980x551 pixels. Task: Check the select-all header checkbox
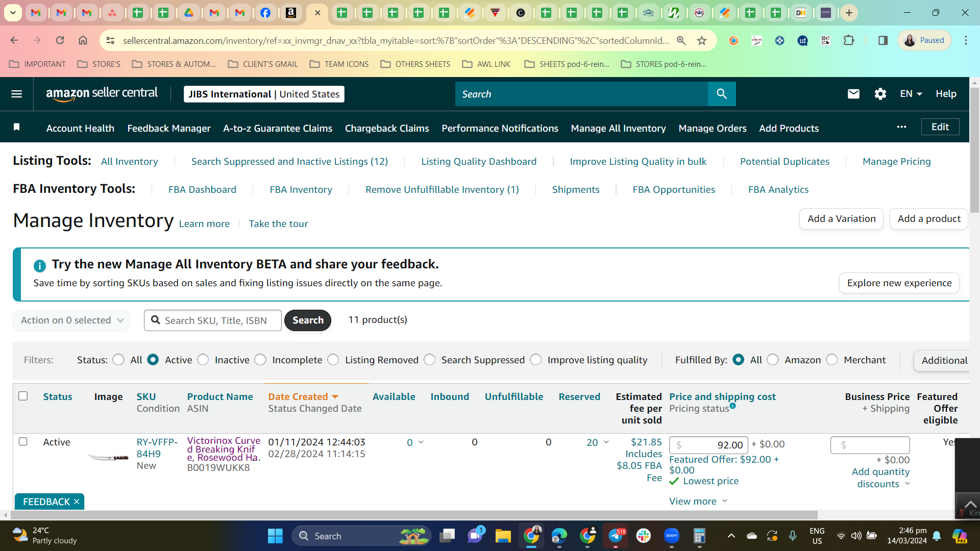[23, 396]
